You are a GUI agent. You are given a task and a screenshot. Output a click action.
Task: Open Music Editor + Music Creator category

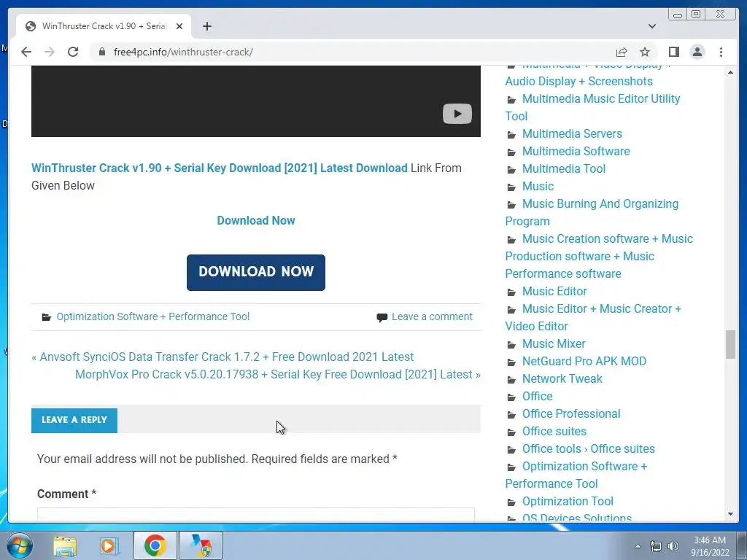(593, 317)
